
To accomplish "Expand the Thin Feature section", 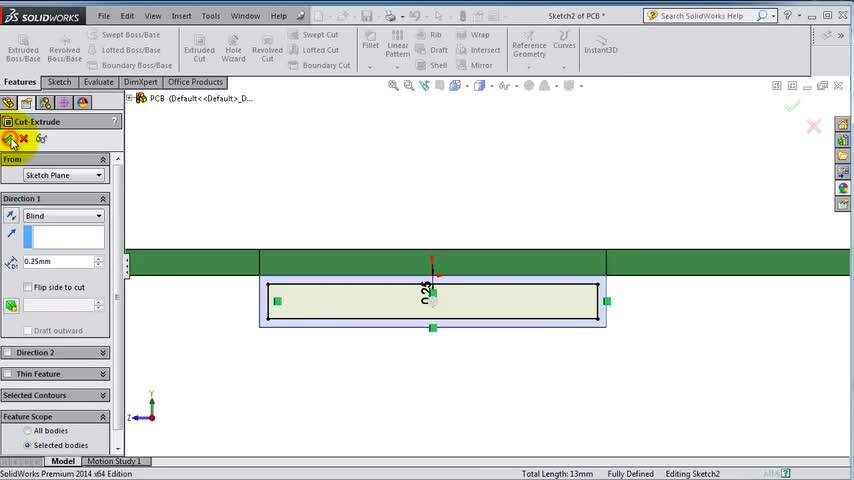I will pyautogui.click(x=103, y=374).
